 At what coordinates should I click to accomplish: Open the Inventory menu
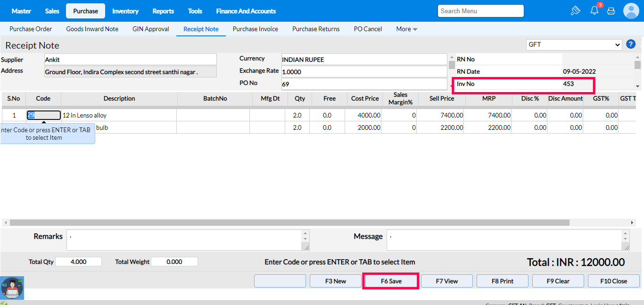(125, 11)
